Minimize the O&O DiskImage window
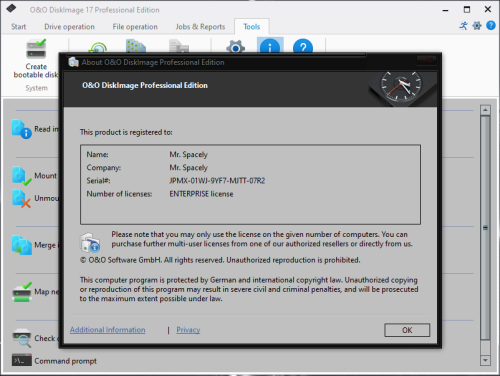 pos(445,10)
